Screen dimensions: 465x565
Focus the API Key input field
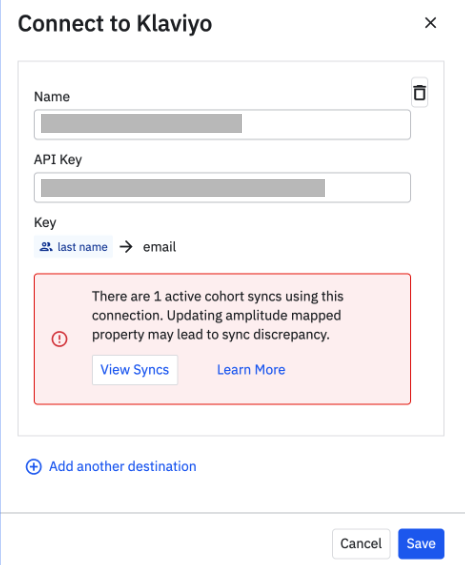[222, 187]
